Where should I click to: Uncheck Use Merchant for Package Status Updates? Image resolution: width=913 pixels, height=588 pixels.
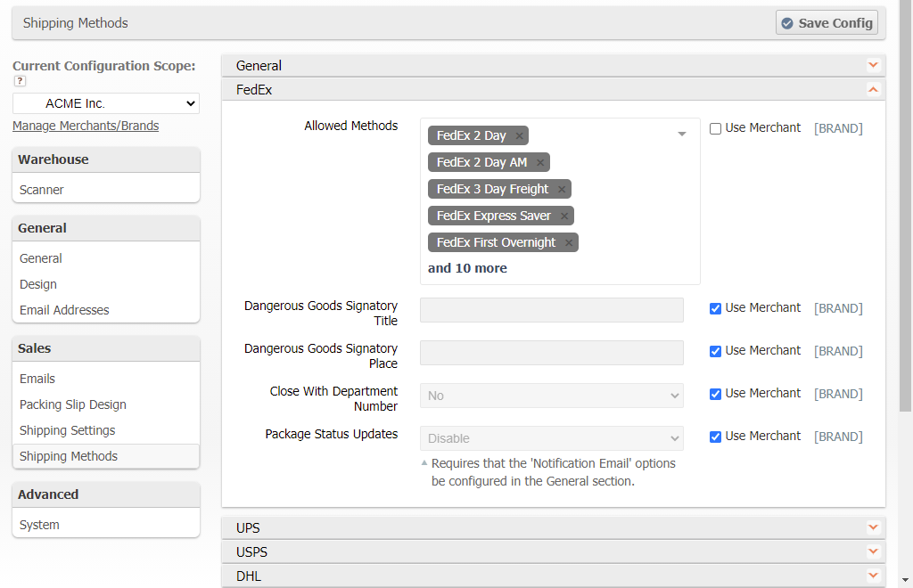(x=715, y=437)
